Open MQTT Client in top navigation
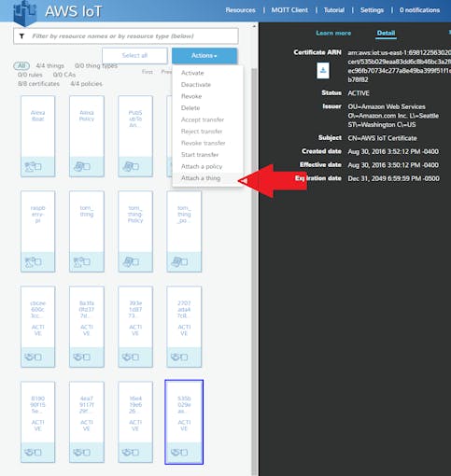451x476 pixels. point(289,10)
